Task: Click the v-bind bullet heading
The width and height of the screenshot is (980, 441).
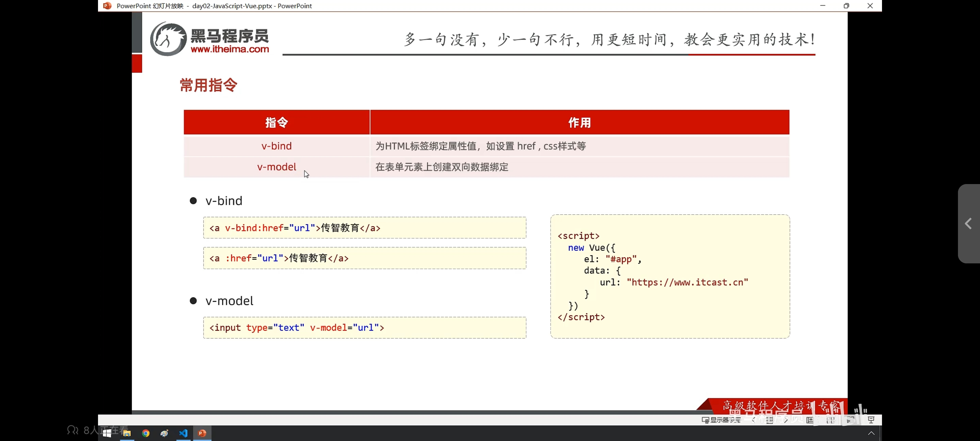Action: point(224,201)
